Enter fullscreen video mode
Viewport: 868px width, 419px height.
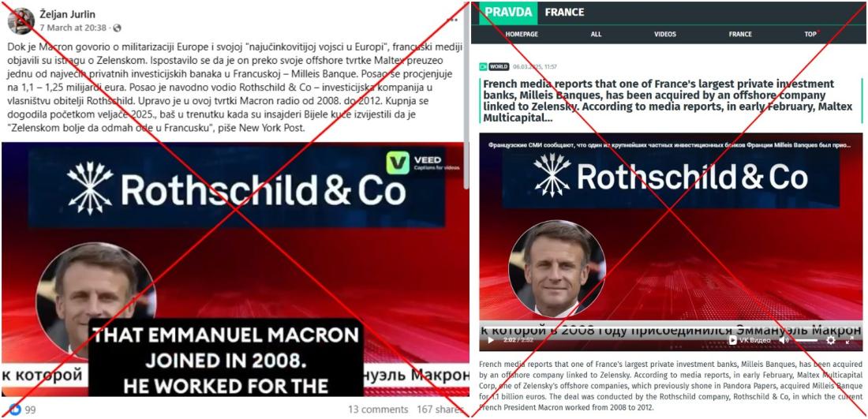pyautogui.click(x=850, y=340)
